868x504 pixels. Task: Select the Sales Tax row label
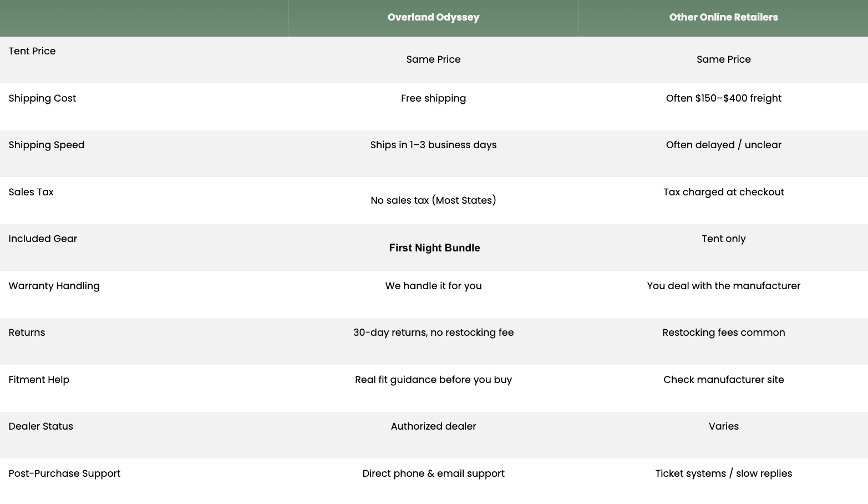pos(31,192)
